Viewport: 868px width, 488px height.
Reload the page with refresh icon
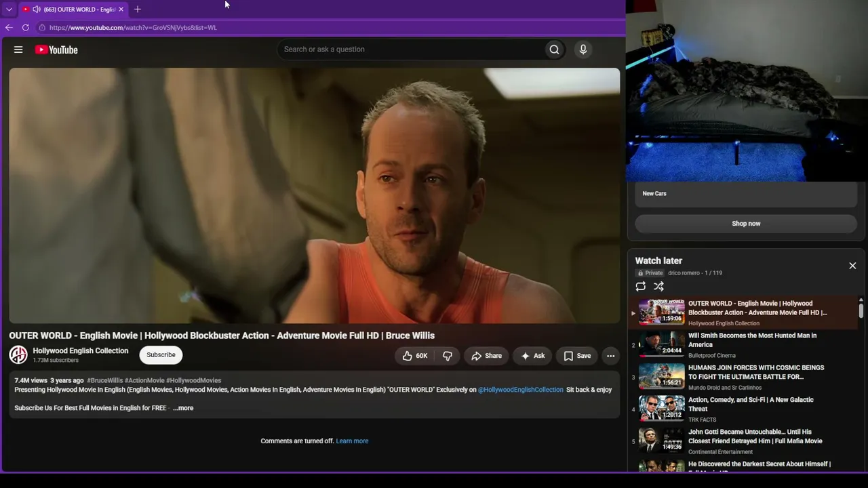tap(26, 28)
